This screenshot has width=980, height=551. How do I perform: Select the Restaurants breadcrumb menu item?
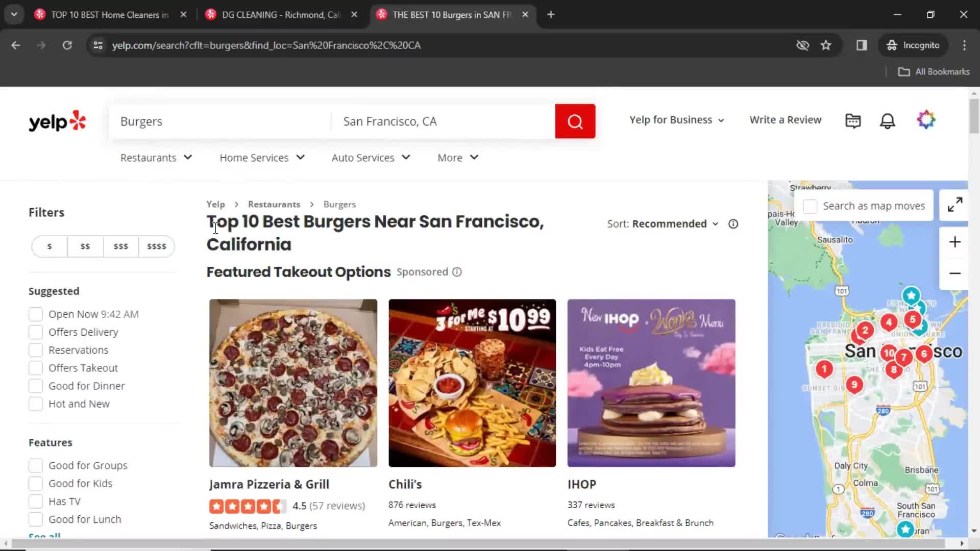274,204
